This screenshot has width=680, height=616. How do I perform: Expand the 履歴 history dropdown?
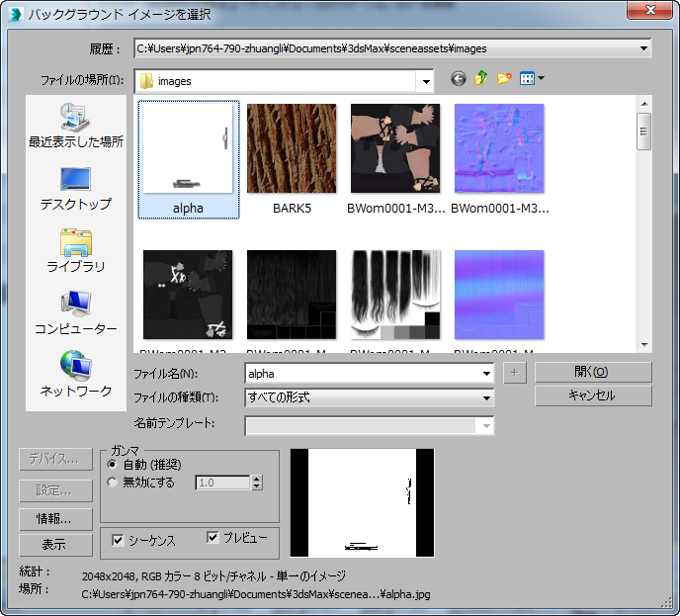pos(643,48)
